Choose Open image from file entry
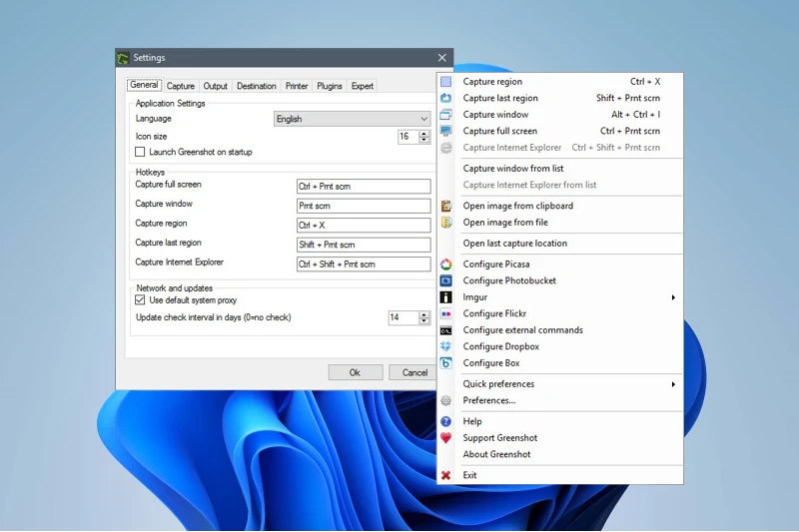The height and width of the screenshot is (532, 799). click(x=559, y=223)
